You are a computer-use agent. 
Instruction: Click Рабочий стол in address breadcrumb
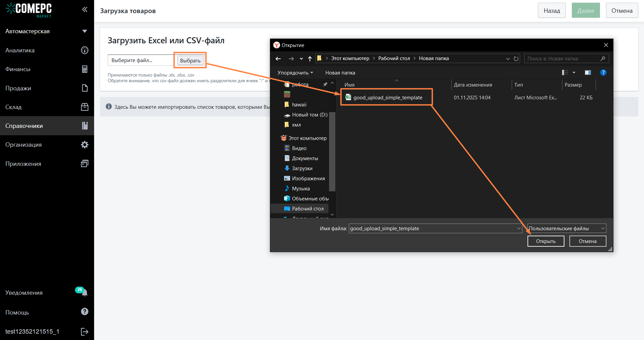[394, 58]
